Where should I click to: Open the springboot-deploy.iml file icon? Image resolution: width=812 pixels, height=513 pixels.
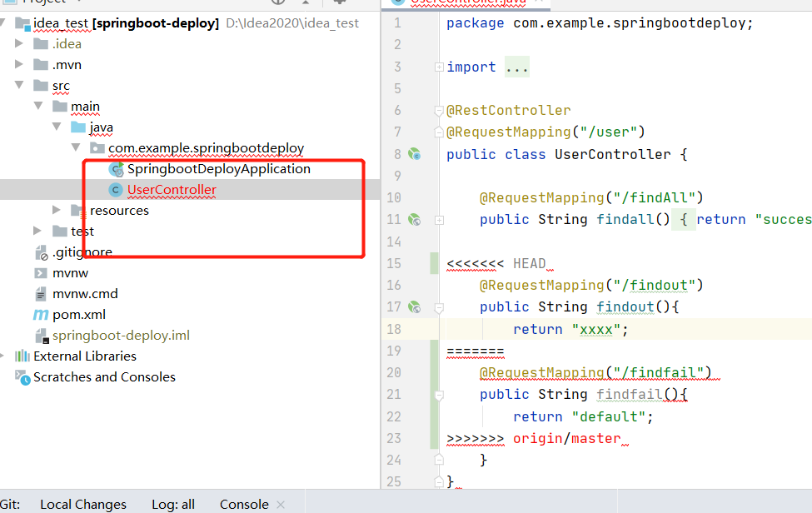tap(42, 336)
